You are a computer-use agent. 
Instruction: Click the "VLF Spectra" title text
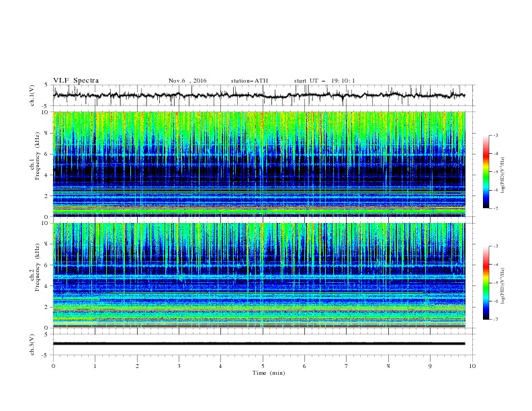click(x=76, y=81)
